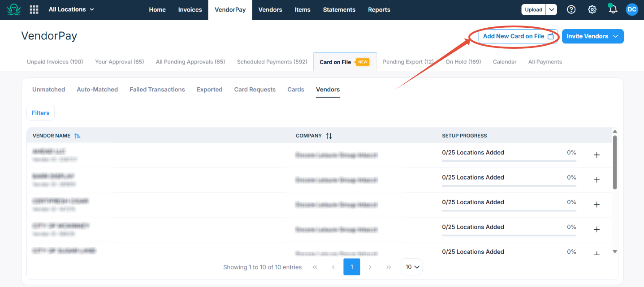Switch to Unpaid Invoices tab
The width and height of the screenshot is (644, 287).
click(x=55, y=62)
